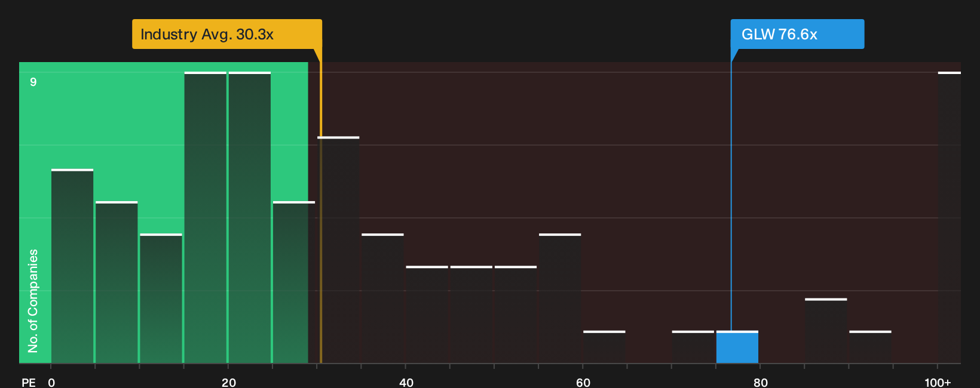Click the GLW 76.6x label
Viewport: 980px width, 388px height.
pyautogui.click(x=797, y=34)
